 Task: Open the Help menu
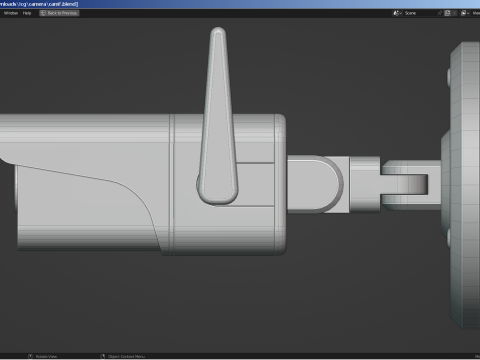coord(27,13)
